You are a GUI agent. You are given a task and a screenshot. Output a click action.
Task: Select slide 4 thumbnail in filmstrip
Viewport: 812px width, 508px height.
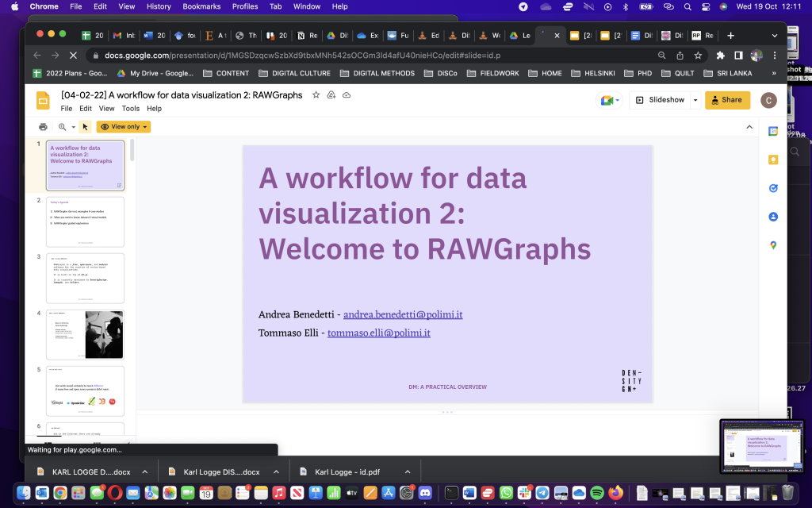tap(85, 334)
